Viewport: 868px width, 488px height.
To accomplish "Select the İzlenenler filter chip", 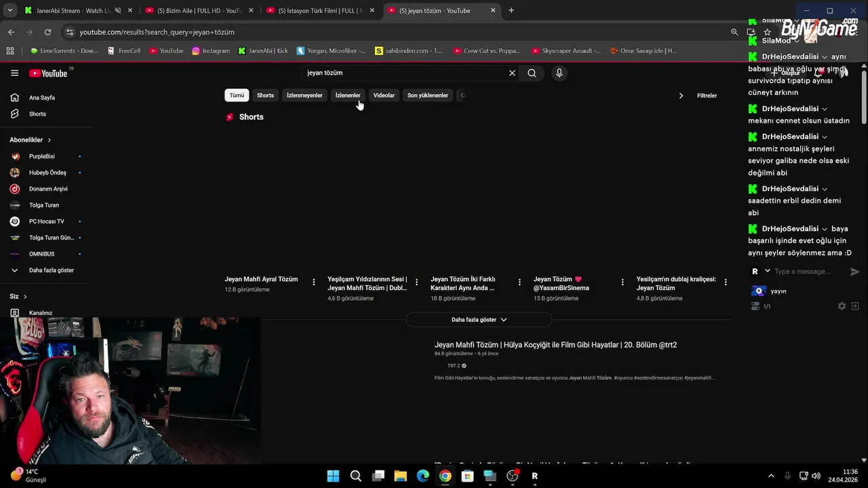I will pos(348,96).
